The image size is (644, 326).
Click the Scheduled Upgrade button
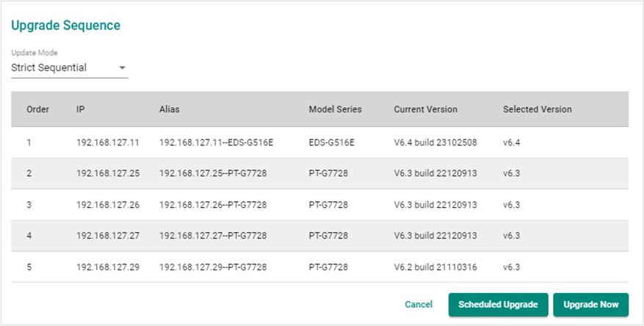[498, 305]
